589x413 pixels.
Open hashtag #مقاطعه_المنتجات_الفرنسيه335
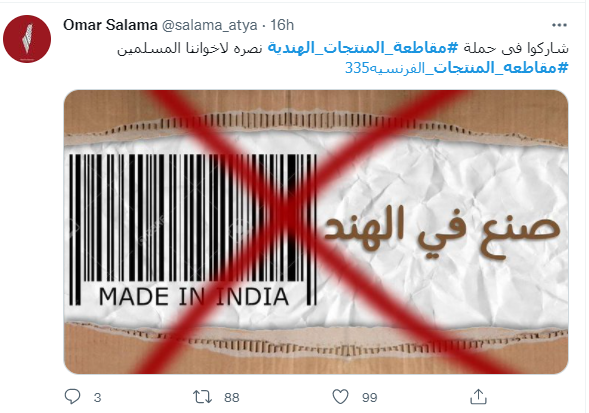tap(457, 68)
